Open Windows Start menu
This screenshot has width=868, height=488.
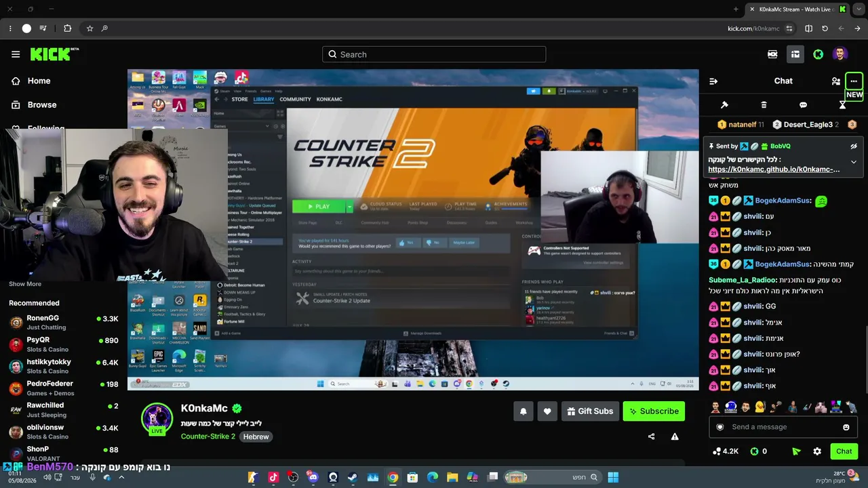[613, 477]
